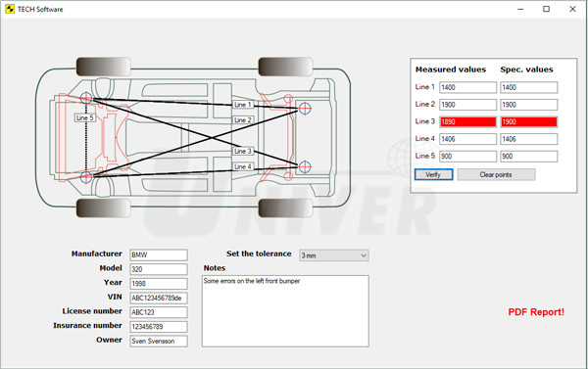Select the lower-left crosshair measurement point
Viewport: 588px width, 369px height.
(86, 177)
